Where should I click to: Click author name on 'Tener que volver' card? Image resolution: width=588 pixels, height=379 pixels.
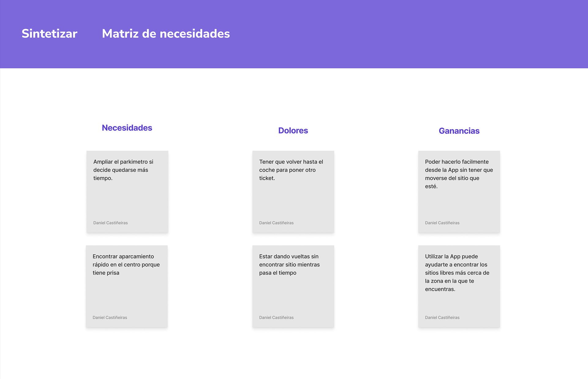(x=276, y=223)
